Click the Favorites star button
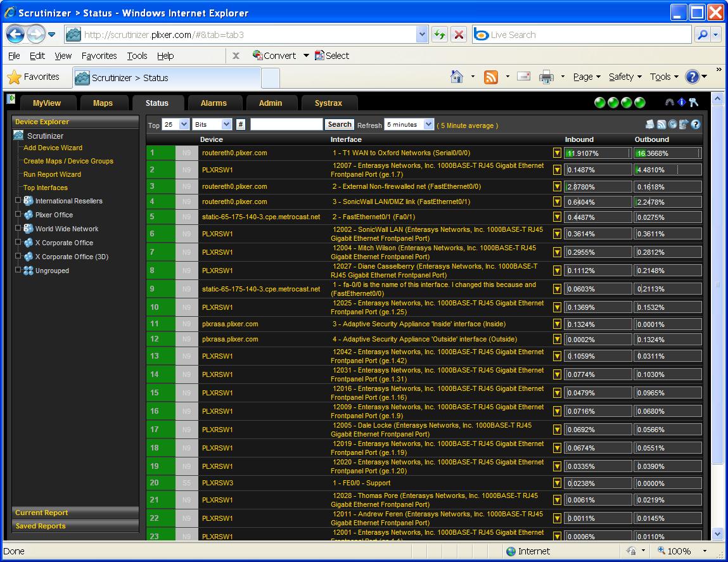 (34, 77)
